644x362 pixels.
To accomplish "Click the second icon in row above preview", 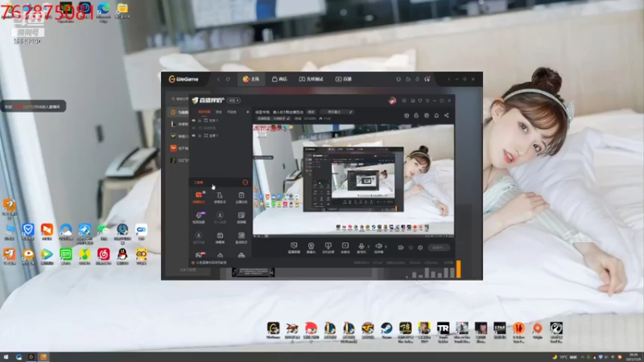I will tap(416, 115).
